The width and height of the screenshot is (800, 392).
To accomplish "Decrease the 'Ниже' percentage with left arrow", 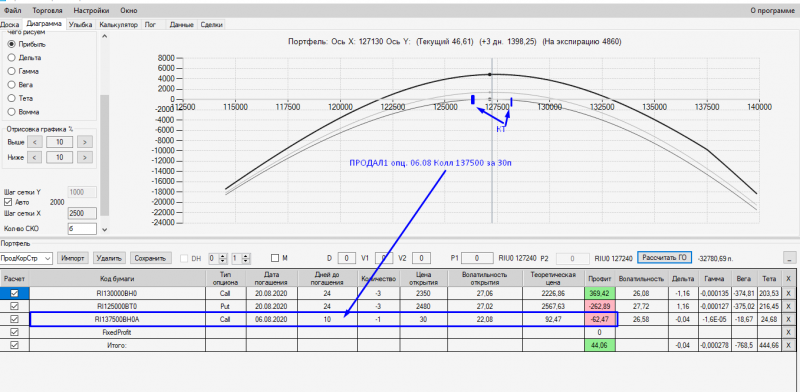I will (34, 157).
